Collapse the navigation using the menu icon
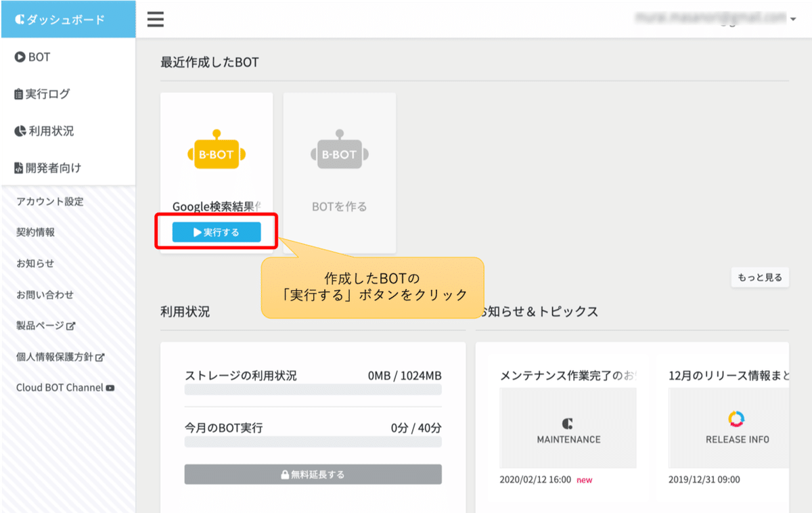This screenshot has height=513, width=812. [155, 19]
